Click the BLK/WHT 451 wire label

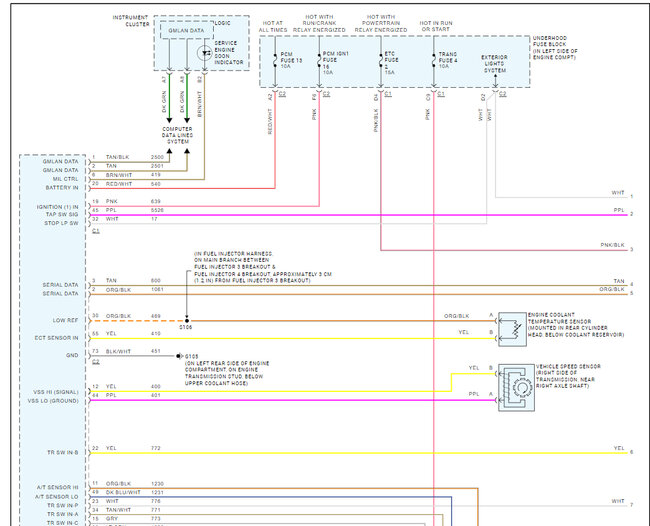[118, 351]
